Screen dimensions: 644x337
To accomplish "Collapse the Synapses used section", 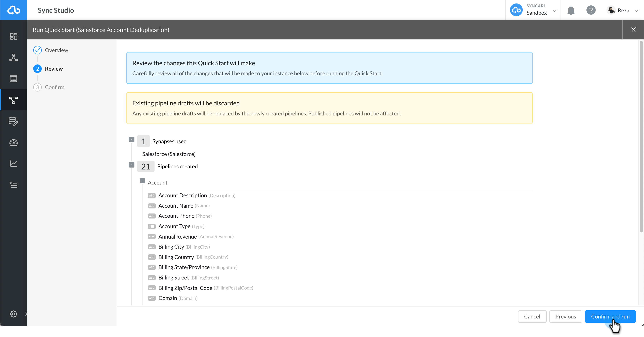I will click(x=132, y=139).
